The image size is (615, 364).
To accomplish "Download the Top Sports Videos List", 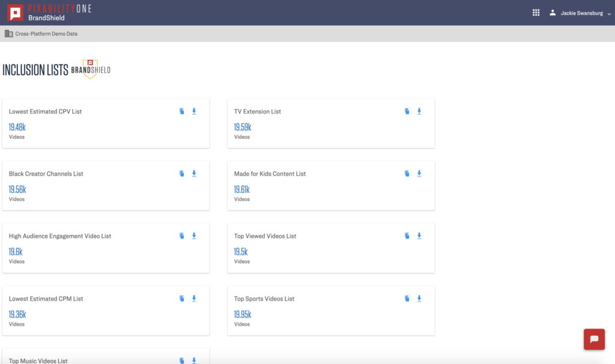I will (419, 299).
